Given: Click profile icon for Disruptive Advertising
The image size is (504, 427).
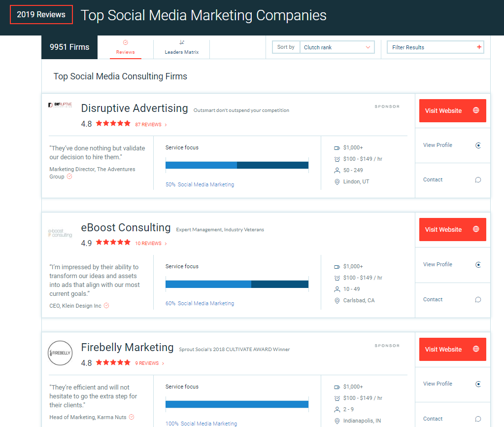Looking at the screenshot, I should [478, 145].
